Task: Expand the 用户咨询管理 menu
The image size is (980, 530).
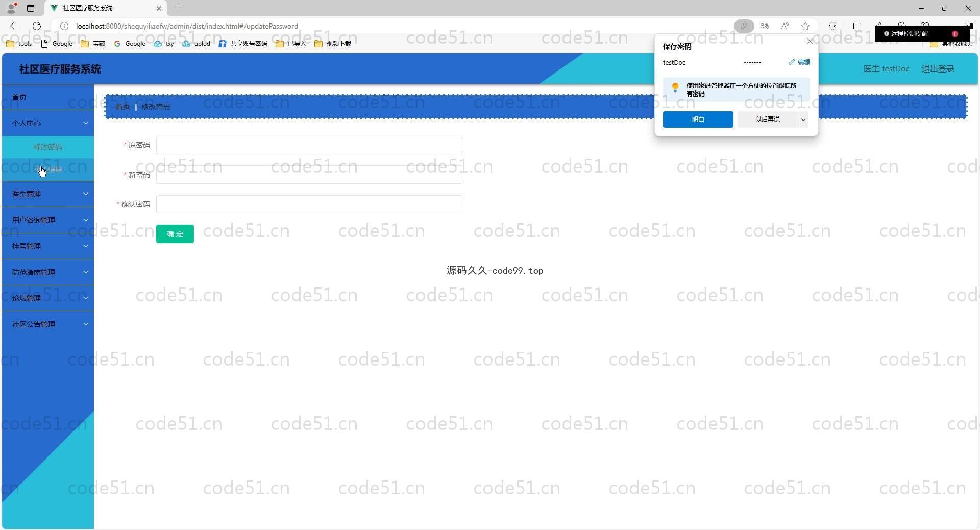Action: click(x=48, y=220)
